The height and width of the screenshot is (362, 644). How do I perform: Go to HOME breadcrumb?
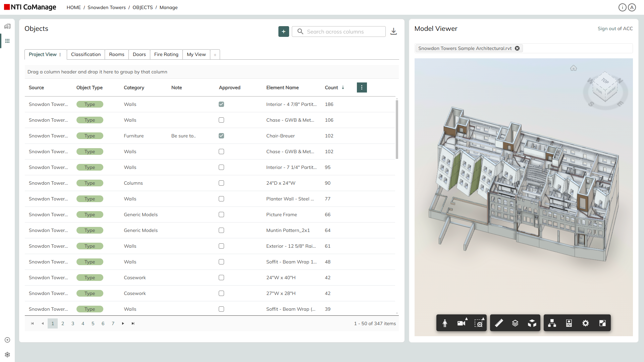74,7
